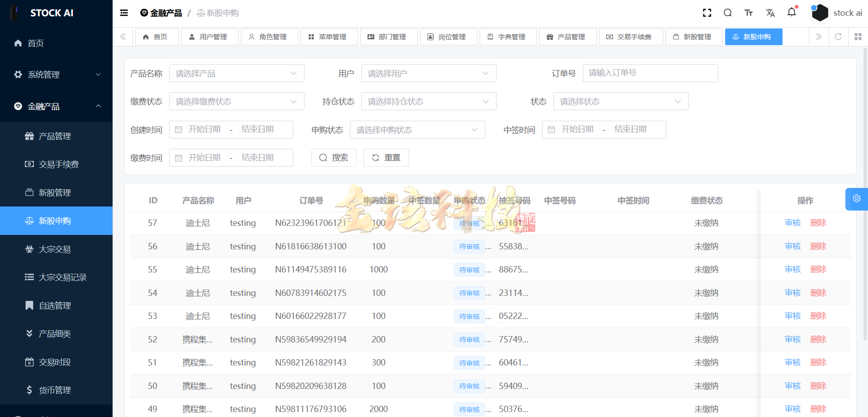This screenshot has width=868, height=417.
Task: Collapse sidebar via hamburger icon
Action: (123, 13)
